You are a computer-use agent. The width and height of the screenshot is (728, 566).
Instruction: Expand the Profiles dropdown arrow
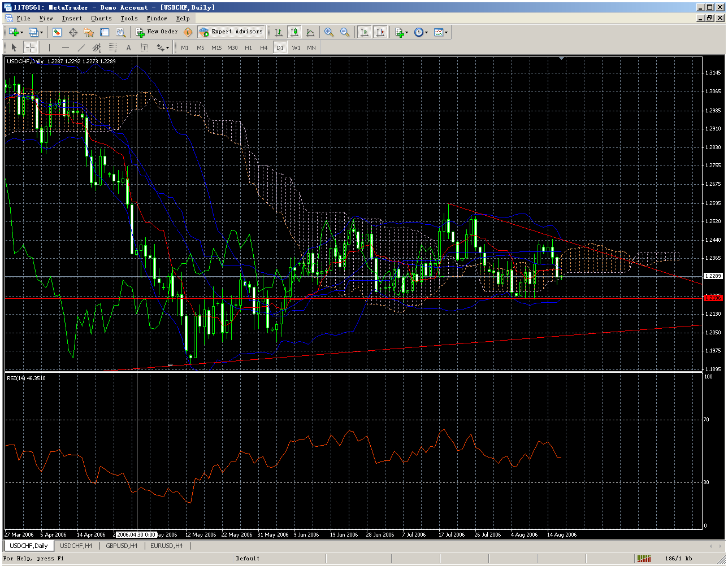(x=41, y=32)
